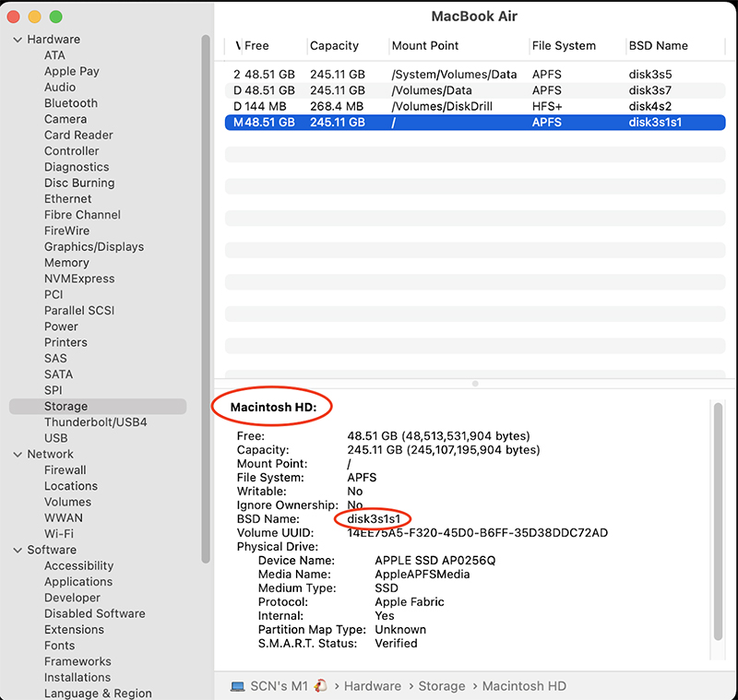Select Installations in the sidebar

tap(77, 679)
